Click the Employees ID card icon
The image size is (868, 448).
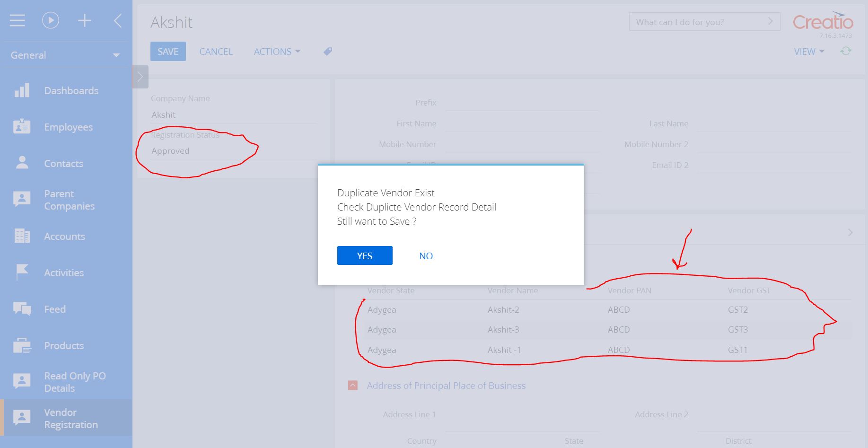[x=22, y=127]
